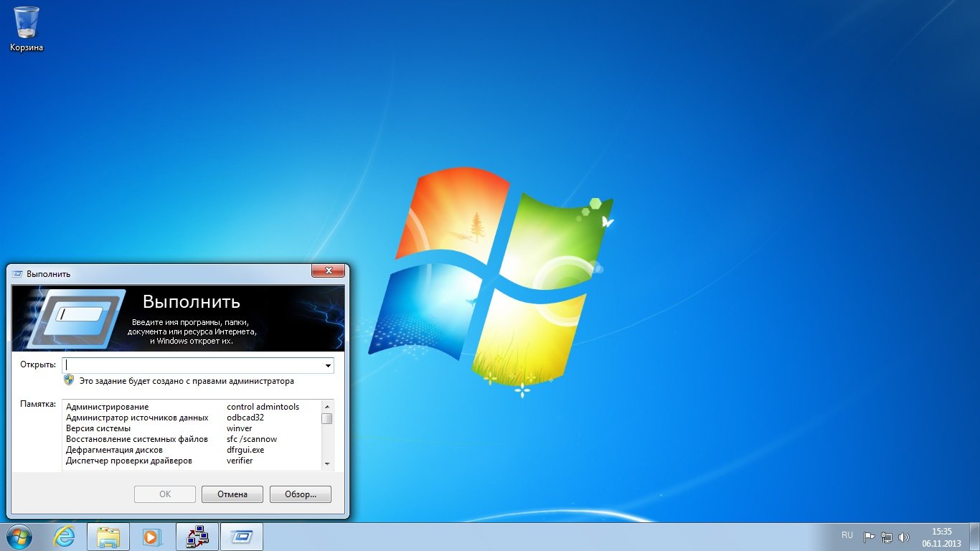Click the Обзор... button
Viewport: 980px width, 551px height.
coord(301,494)
